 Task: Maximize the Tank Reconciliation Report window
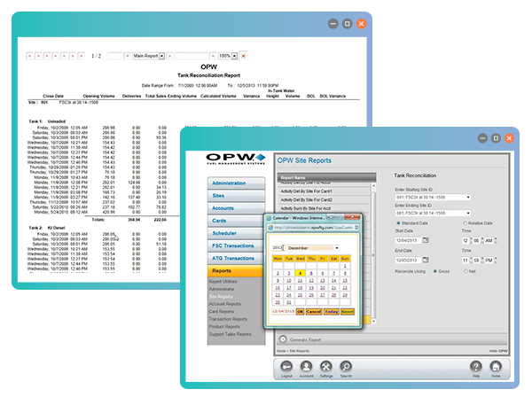(347, 24)
